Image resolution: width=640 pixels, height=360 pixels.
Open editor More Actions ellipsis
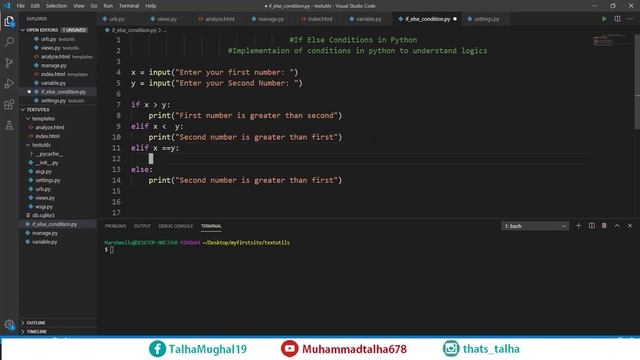point(630,19)
